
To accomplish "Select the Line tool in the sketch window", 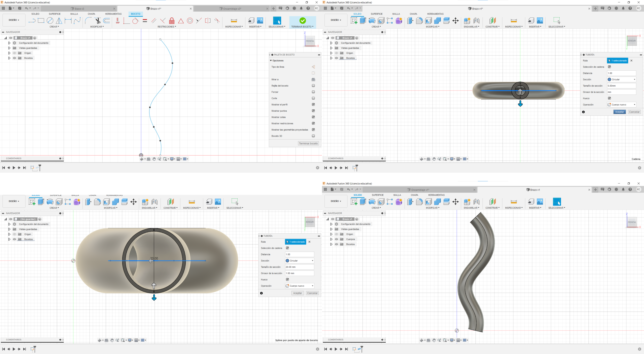I will click(x=32, y=21).
